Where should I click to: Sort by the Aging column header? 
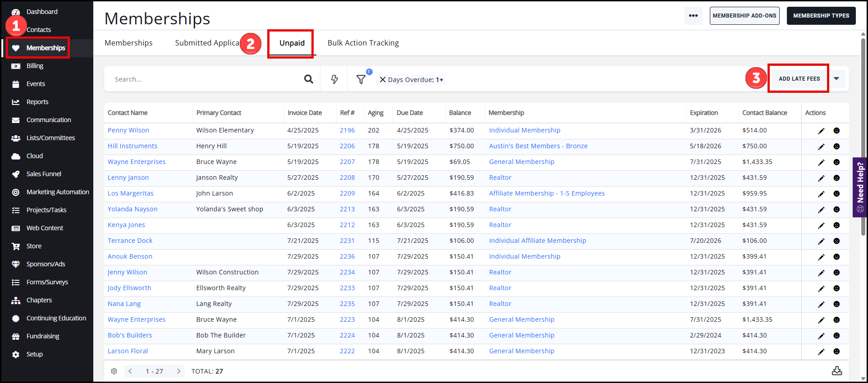pyautogui.click(x=375, y=113)
